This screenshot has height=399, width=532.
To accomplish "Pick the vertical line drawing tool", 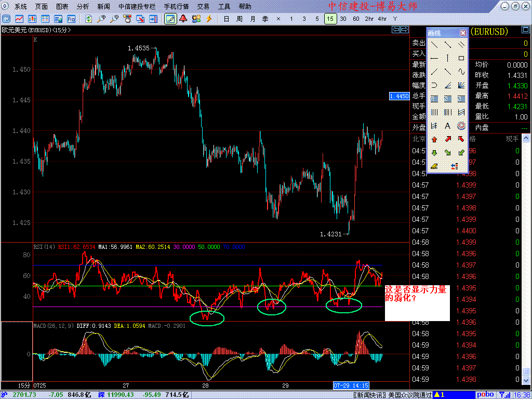I will pyautogui.click(x=447, y=58).
